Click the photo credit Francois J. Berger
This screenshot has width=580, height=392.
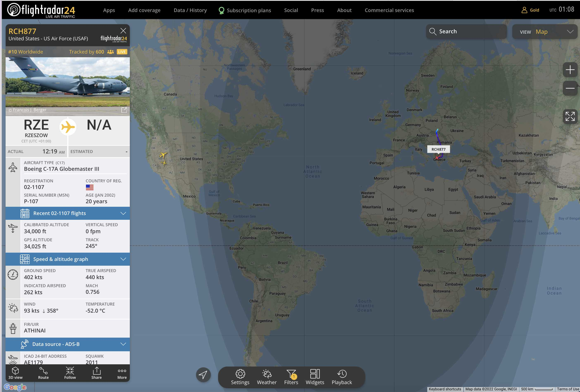(27, 110)
